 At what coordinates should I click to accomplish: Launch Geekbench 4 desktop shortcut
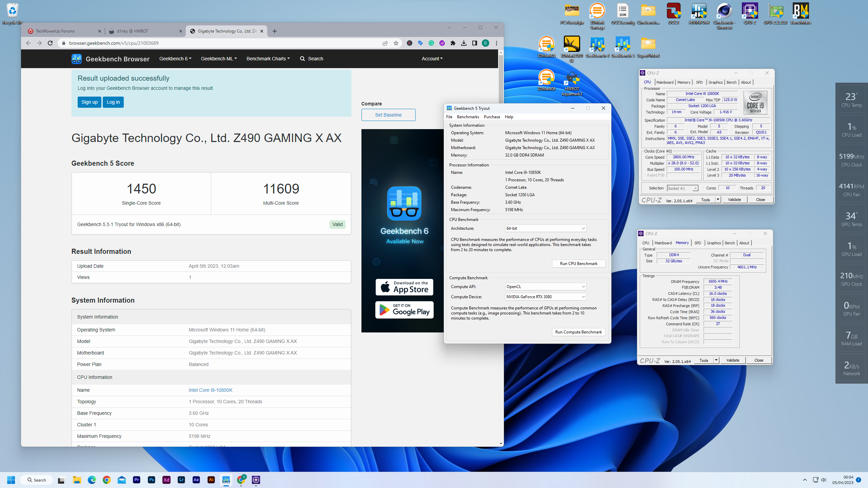tap(597, 47)
